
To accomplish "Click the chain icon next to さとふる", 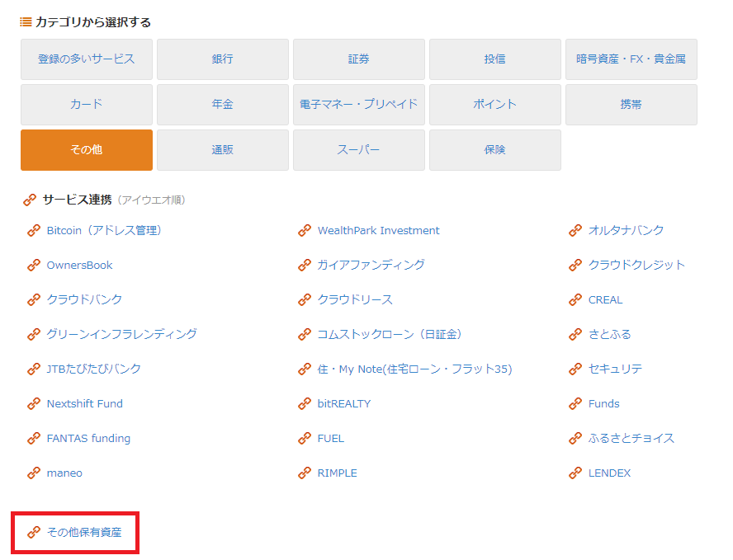I will tap(575, 334).
